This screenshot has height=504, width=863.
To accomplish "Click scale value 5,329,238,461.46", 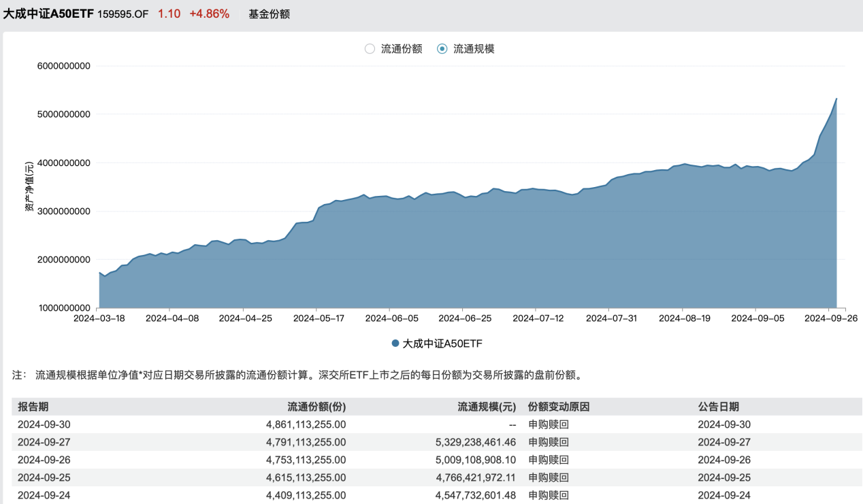I will (x=476, y=442).
